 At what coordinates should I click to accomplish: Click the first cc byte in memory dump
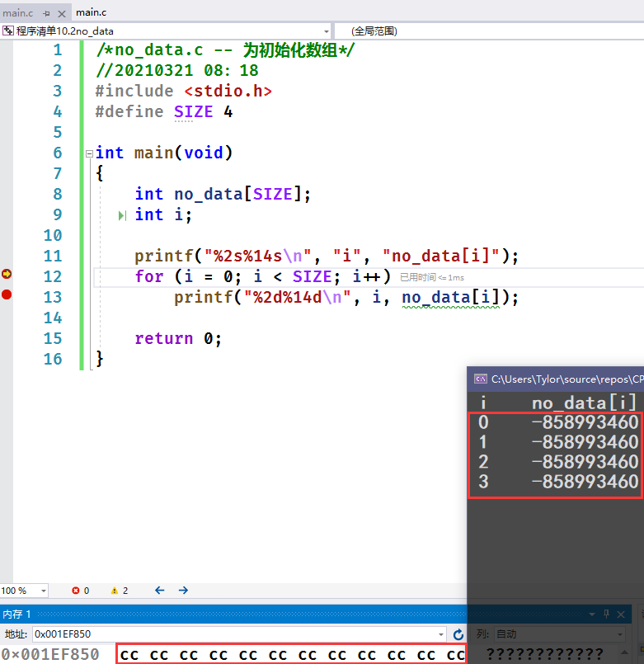point(129,655)
